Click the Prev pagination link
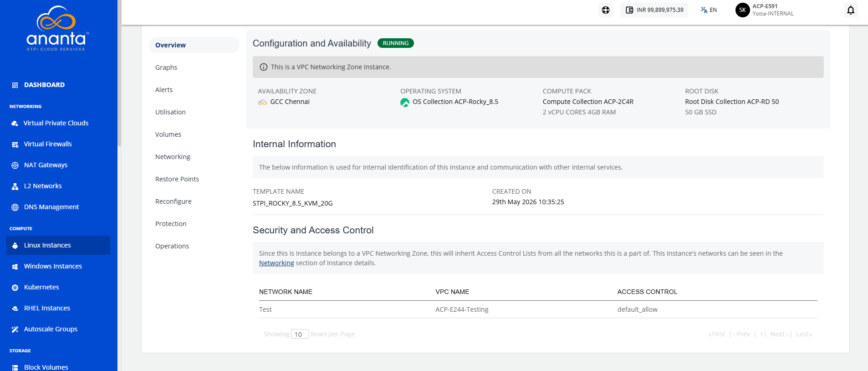The width and height of the screenshot is (868, 371). 742,334
